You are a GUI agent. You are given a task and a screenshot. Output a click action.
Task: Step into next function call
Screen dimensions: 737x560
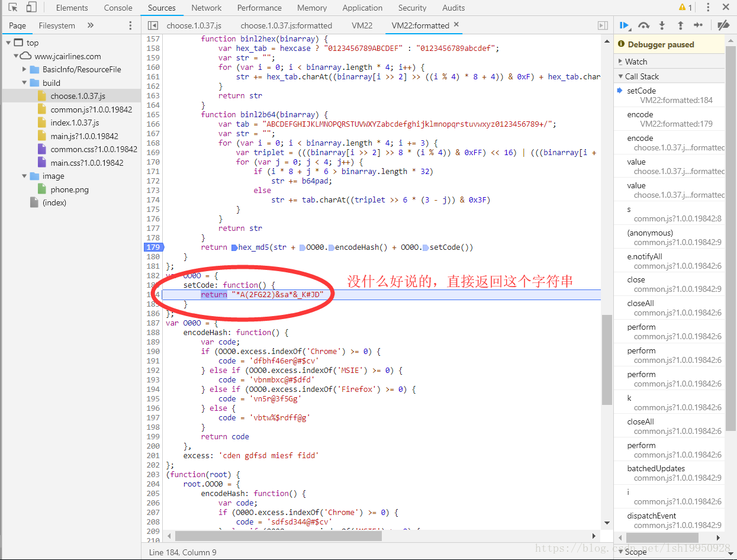click(x=662, y=25)
